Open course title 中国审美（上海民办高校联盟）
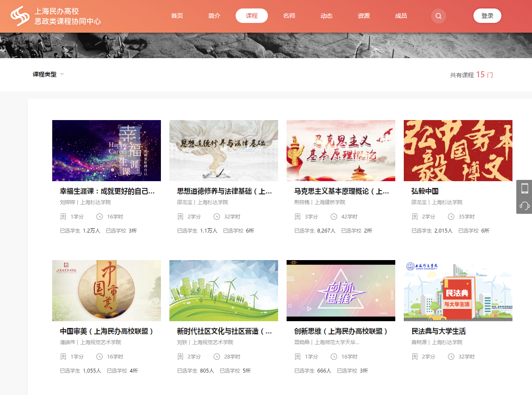This screenshot has width=532, height=395. 107,331
